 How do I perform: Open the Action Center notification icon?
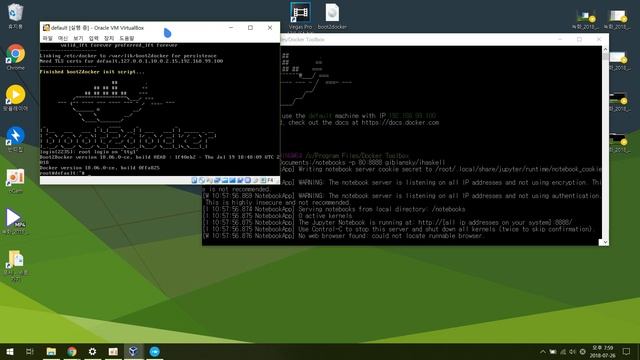(627, 351)
